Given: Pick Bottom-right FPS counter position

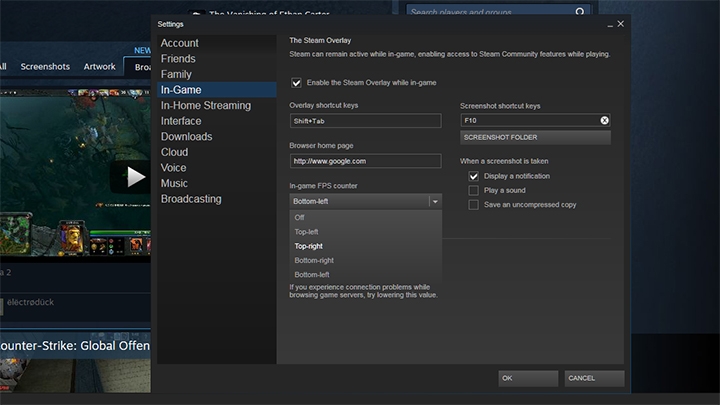Looking at the screenshot, I should click(x=313, y=260).
